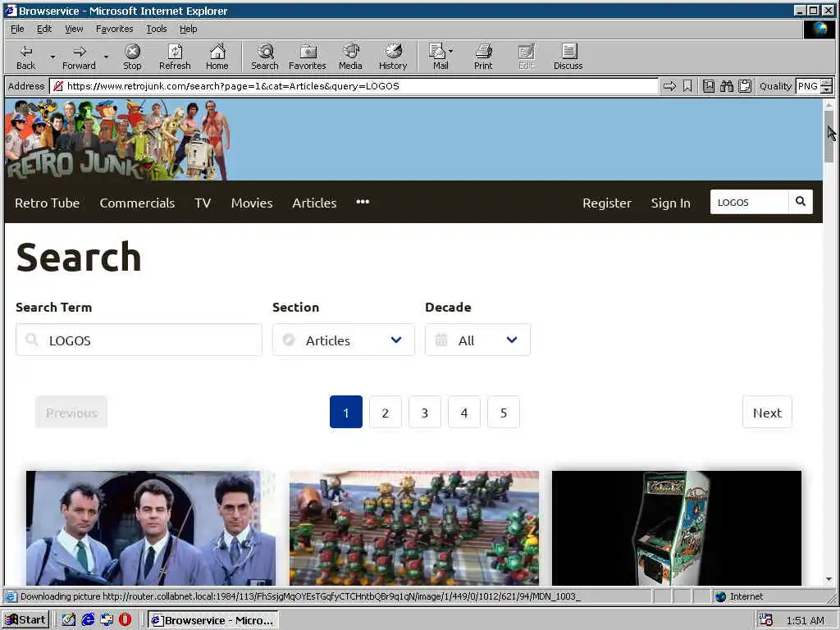
Task: Click the binoculars find icon
Action: 727,85
